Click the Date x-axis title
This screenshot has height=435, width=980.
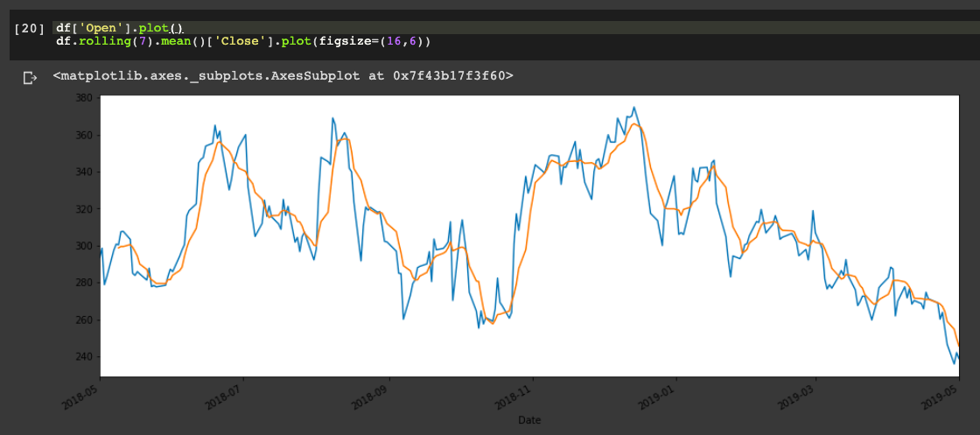coord(529,420)
